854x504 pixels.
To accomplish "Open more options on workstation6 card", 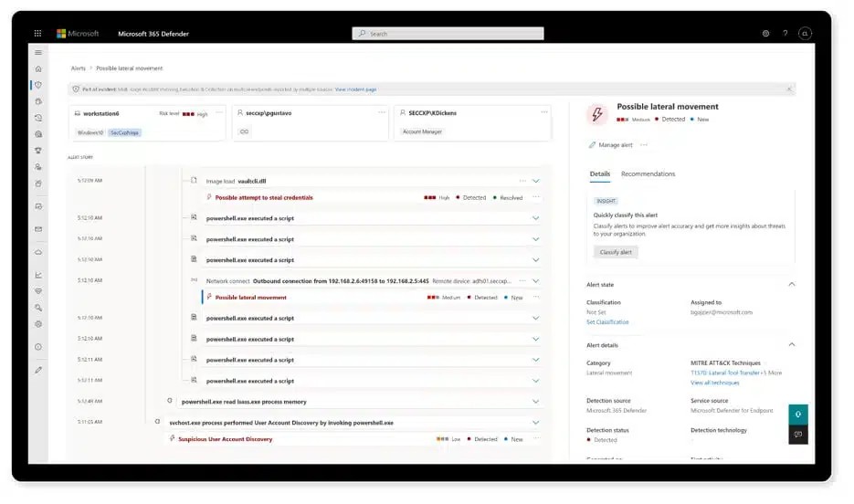I will click(219, 112).
